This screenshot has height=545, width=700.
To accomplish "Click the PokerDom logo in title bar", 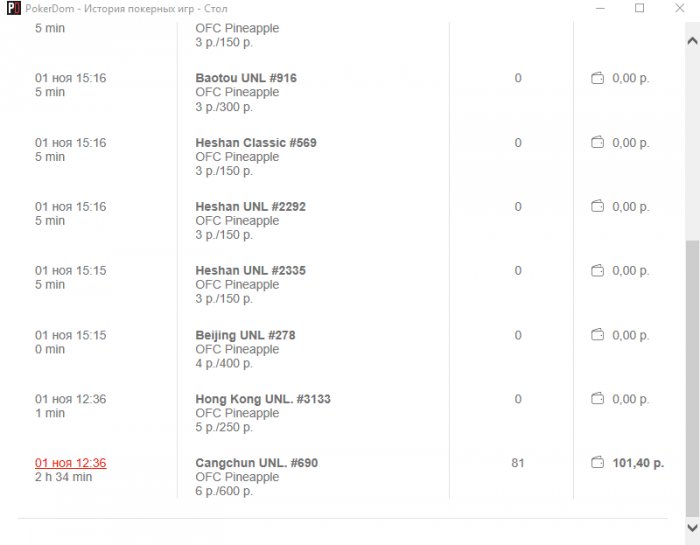I will point(11,8).
